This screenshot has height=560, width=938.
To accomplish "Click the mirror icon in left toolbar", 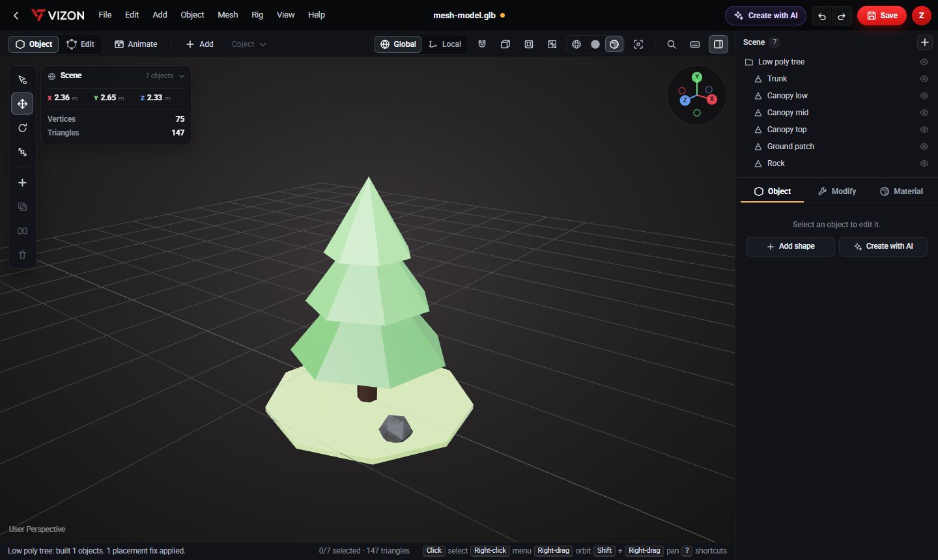I will (22, 231).
